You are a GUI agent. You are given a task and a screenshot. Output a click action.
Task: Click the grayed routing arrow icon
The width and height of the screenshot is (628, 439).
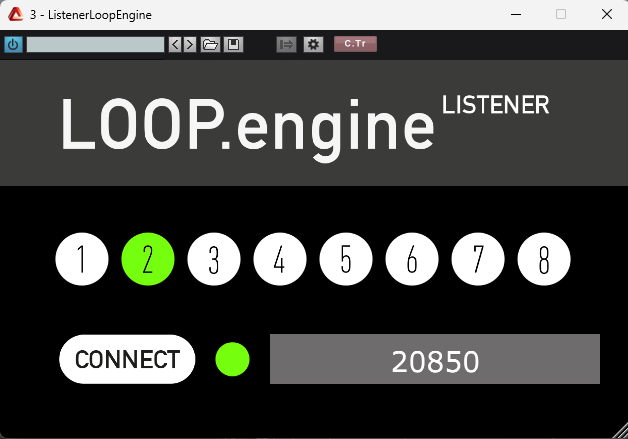[x=286, y=44]
